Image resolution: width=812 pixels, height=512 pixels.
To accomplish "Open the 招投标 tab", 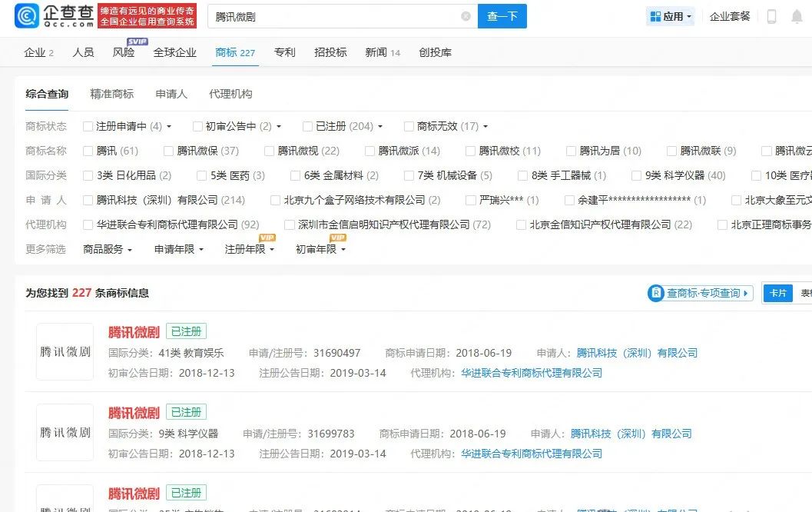I will 330,52.
